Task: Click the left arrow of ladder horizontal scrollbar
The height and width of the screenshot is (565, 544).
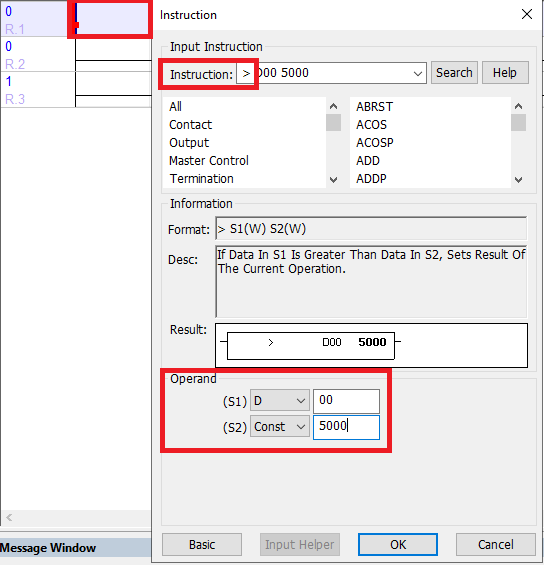Action: tap(9, 517)
